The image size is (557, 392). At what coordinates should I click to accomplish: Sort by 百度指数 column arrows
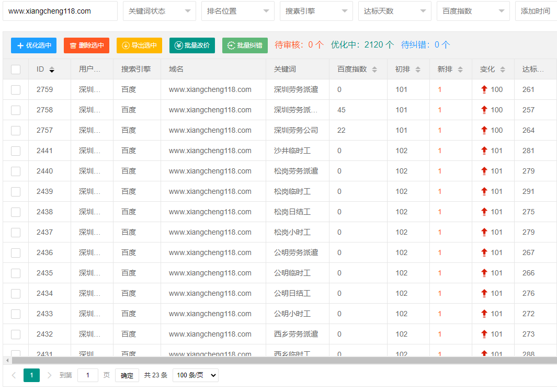pyautogui.click(x=374, y=70)
